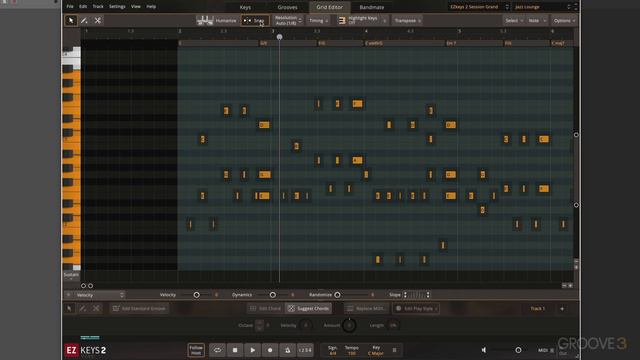
Task: Click the Tempo value
Action: tap(352, 353)
